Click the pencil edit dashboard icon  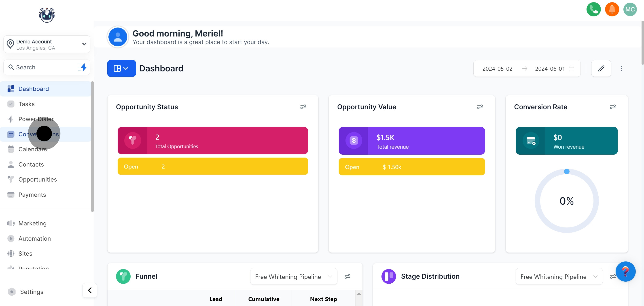[x=601, y=68]
